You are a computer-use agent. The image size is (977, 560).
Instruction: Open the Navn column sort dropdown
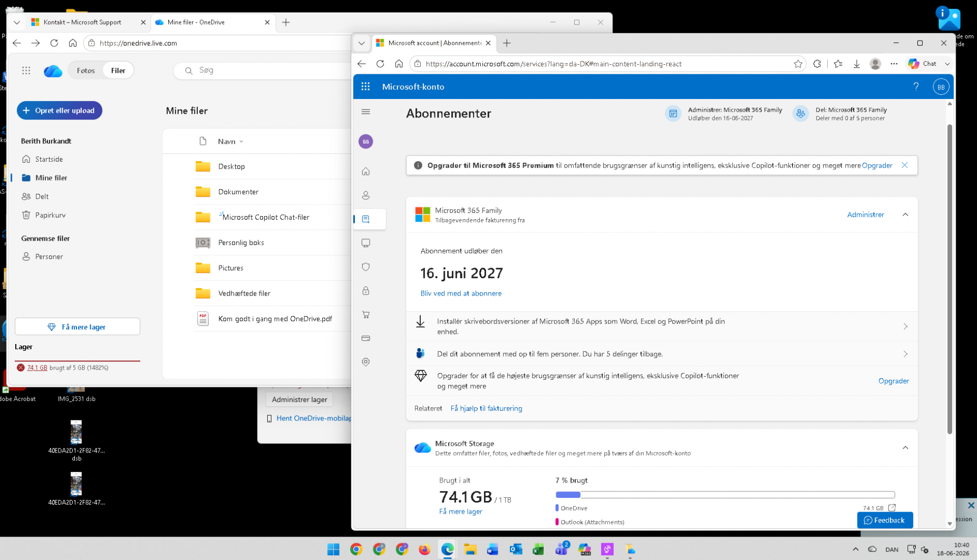coord(241,142)
